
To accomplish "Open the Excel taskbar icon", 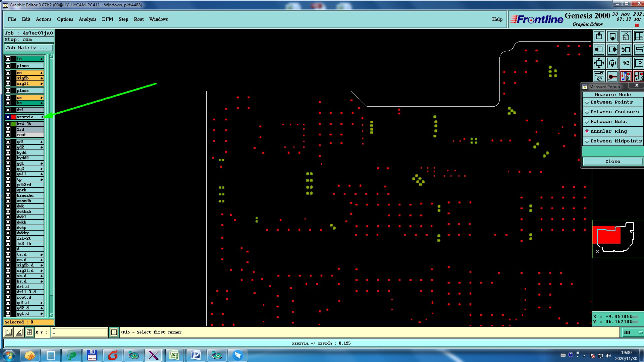I will (x=174, y=355).
